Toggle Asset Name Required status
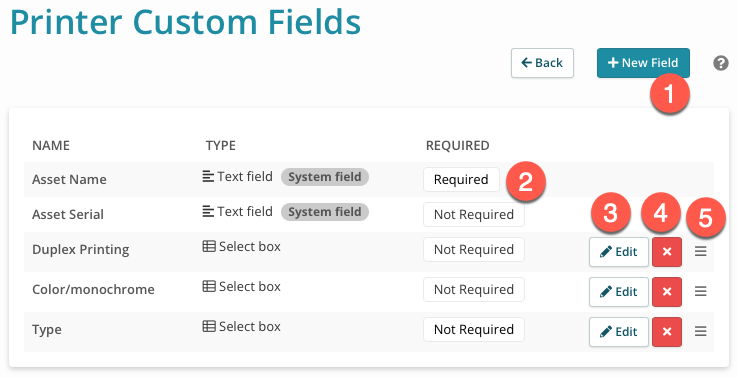738x377 pixels. (x=461, y=179)
